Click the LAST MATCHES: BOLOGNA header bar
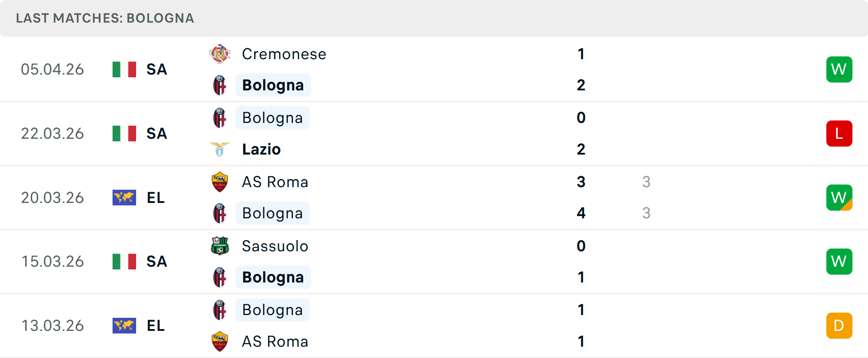Screen dimensions: 868x358 105,18
